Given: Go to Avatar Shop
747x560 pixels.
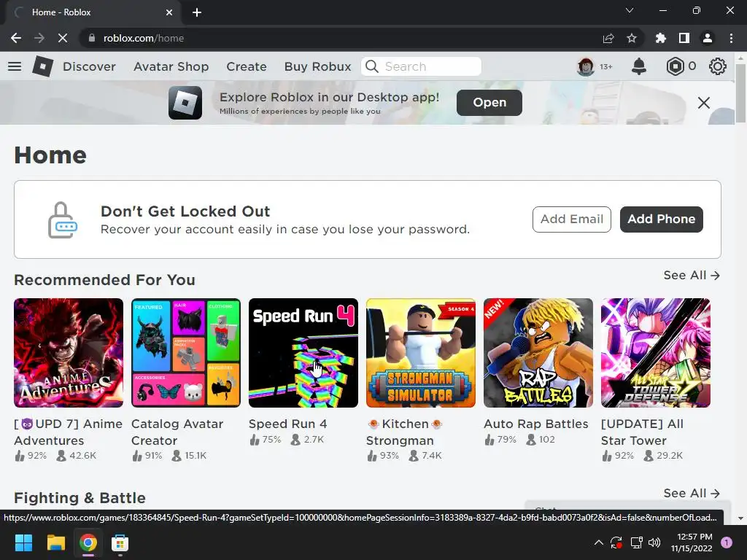Looking at the screenshot, I should click(x=171, y=66).
